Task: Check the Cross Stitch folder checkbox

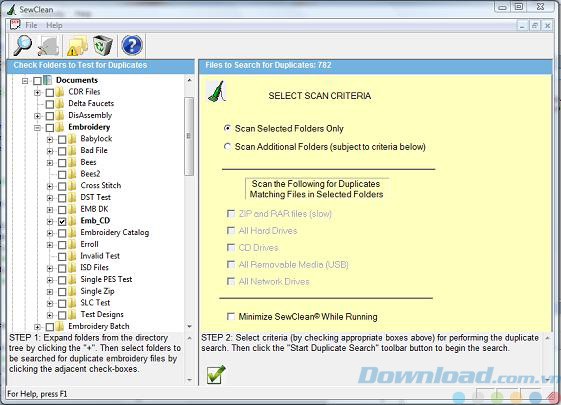Action: click(x=62, y=186)
